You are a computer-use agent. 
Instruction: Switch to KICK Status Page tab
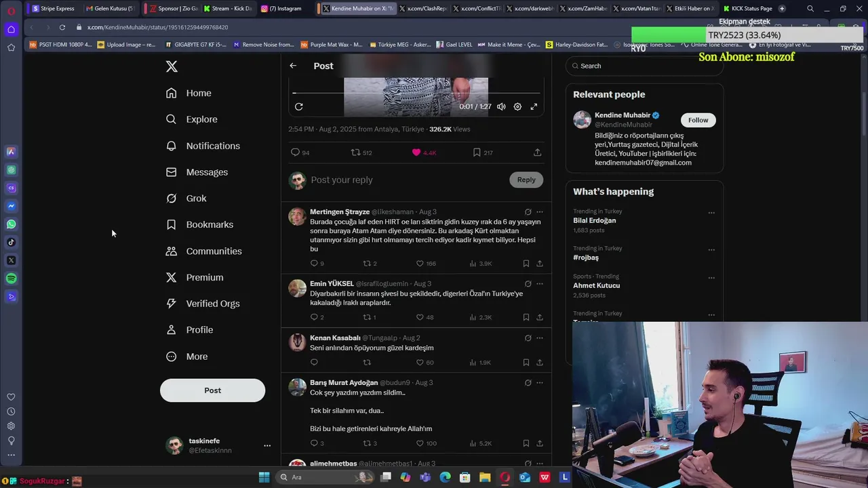[747, 8]
